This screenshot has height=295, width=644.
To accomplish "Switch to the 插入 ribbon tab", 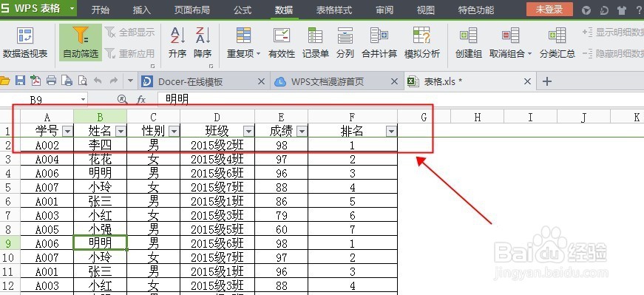I will (142, 10).
